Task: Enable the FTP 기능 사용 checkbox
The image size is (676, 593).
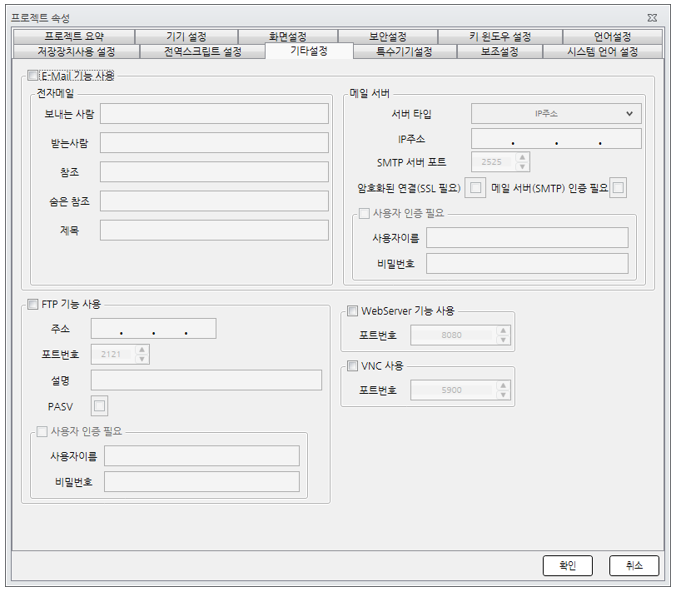Action: point(33,304)
